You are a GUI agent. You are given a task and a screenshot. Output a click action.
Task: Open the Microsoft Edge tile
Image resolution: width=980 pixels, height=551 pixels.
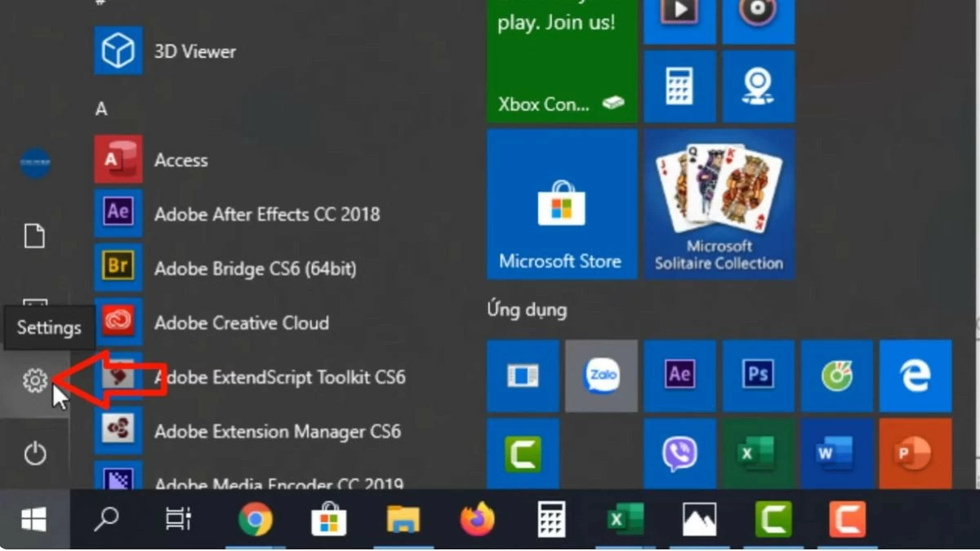(915, 375)
